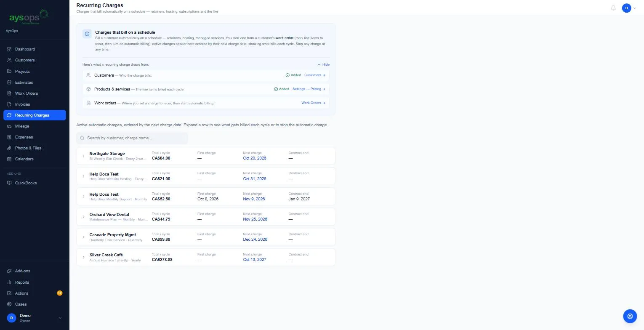Open Work Orders in the sidebar
Screen dimensions: 644x330
tap(35, 93)
